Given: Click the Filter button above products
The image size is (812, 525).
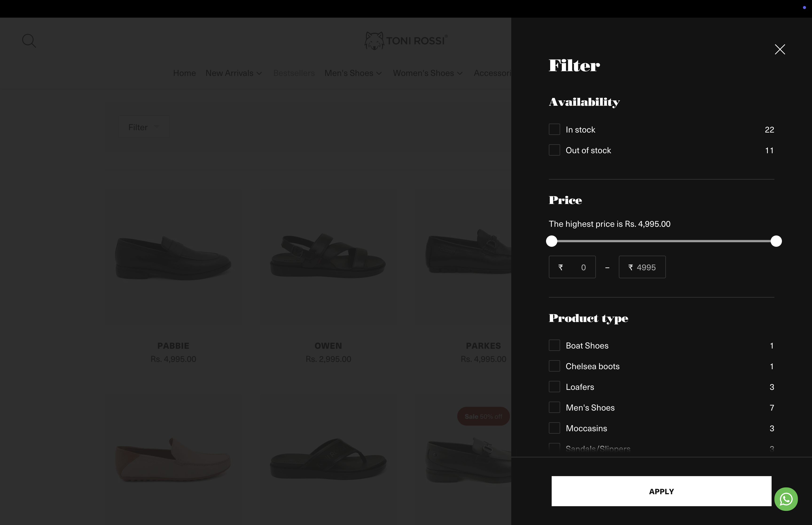Looking at the screenshot, I should (x=144, y=127).
